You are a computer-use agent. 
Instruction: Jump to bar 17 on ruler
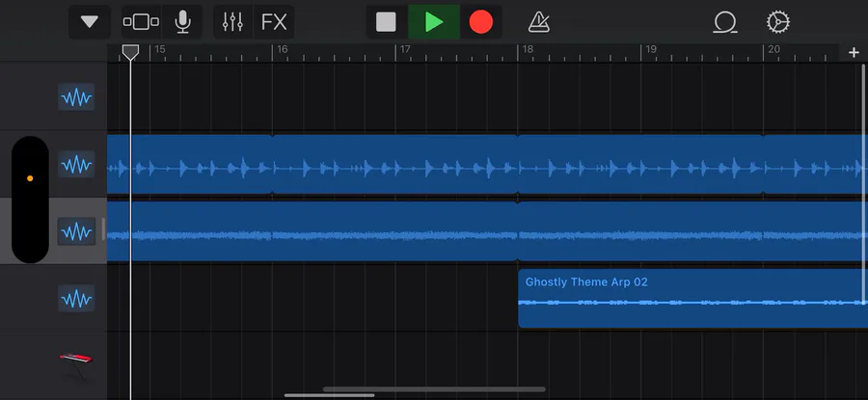coord(405,49)
